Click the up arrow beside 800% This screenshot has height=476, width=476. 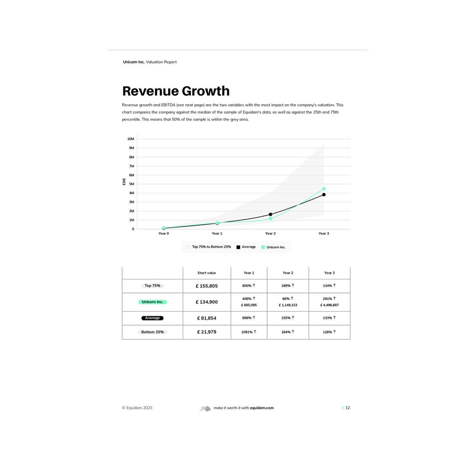254,286
